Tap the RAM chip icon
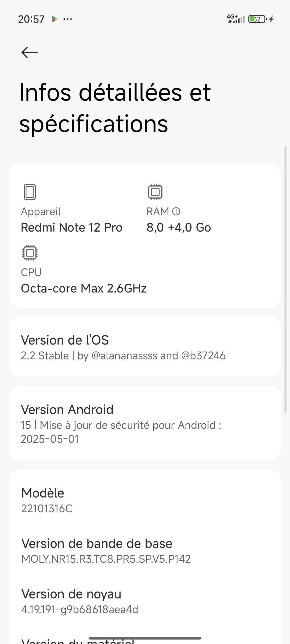The height and width of the screenshot is (644, 290). pyautogui.click(x=155, y=192)
